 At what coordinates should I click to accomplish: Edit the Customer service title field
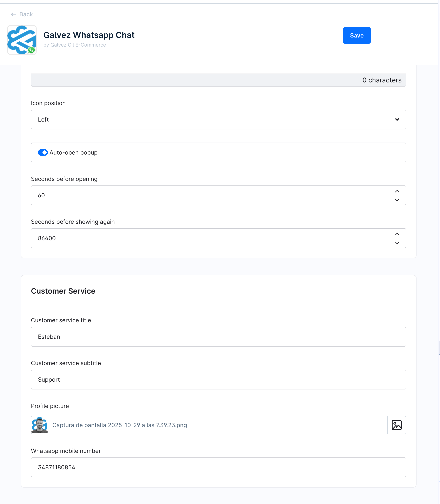pyautogui.click(x=218, y=337)
